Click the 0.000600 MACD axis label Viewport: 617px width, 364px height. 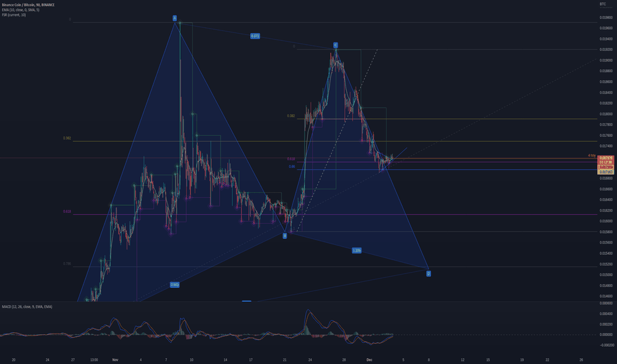[606, 303]
